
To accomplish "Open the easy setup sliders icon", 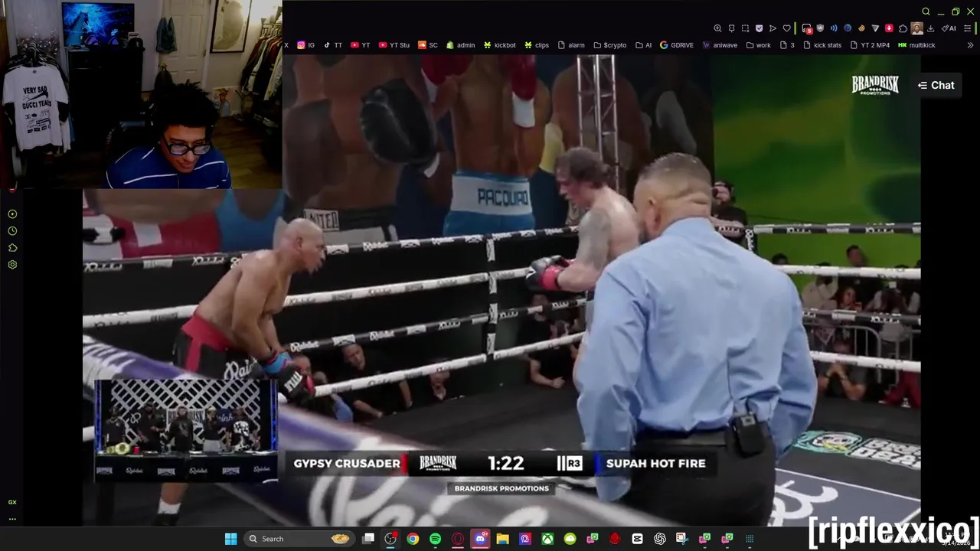I will (x=968, y=28).
